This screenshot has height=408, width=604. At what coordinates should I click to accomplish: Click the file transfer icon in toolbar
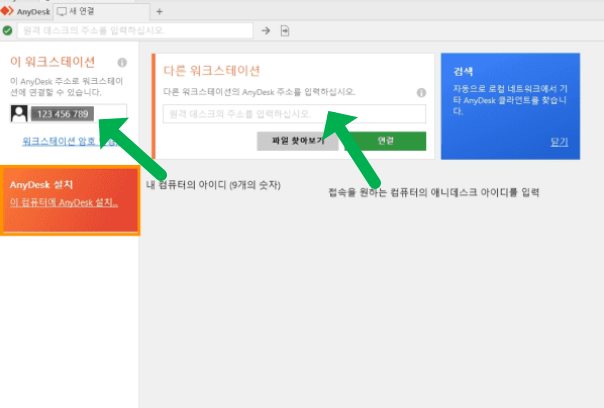click(285, 30)
